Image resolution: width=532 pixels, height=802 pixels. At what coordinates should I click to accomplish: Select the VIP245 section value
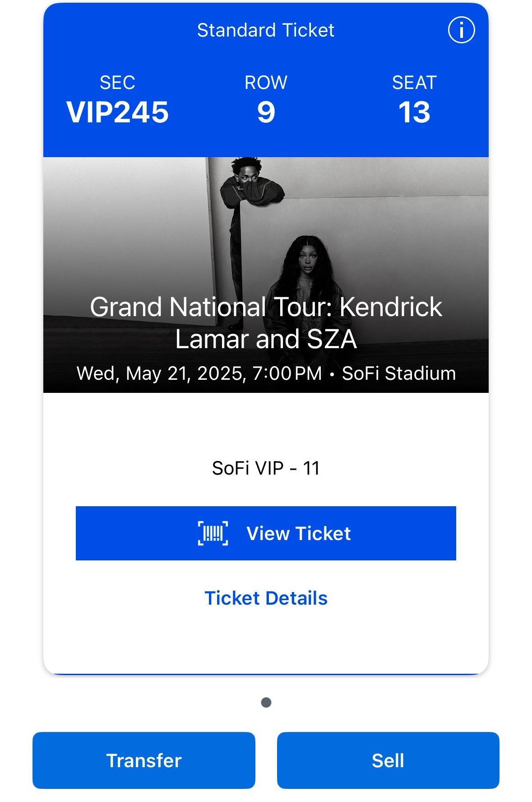[x=117, y=112]
